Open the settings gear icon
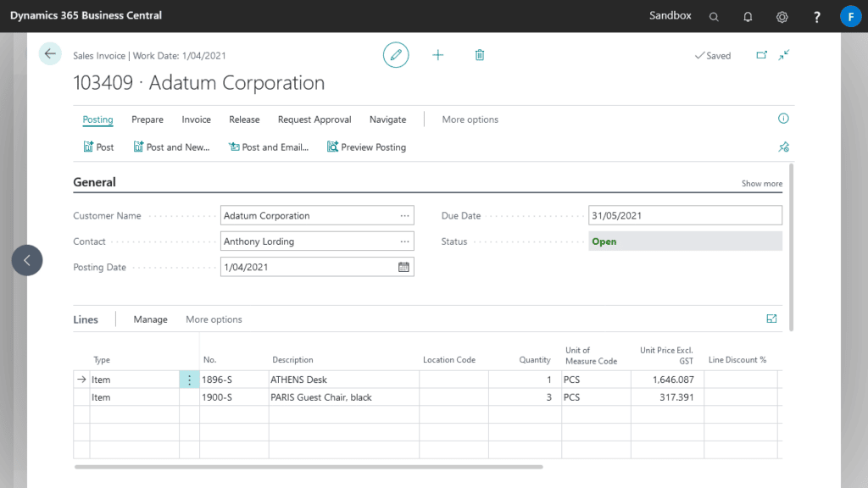Viewport: 868px width, 488px height. pos(782,16)
